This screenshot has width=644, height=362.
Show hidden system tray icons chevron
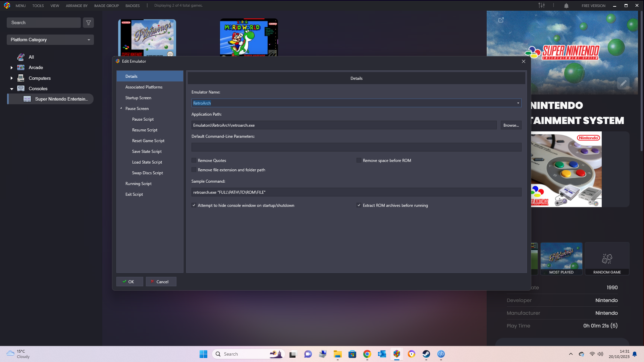[x=571, y=354]
